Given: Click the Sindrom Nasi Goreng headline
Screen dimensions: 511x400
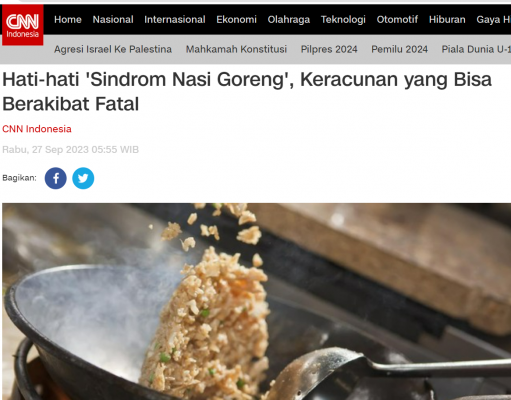Looking at the screenshot, I should 247,91.
